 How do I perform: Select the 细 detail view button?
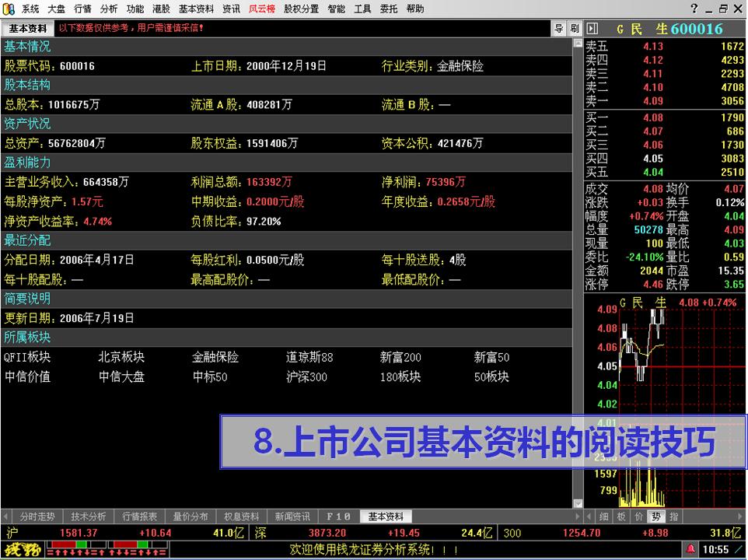tap(603, 516)
